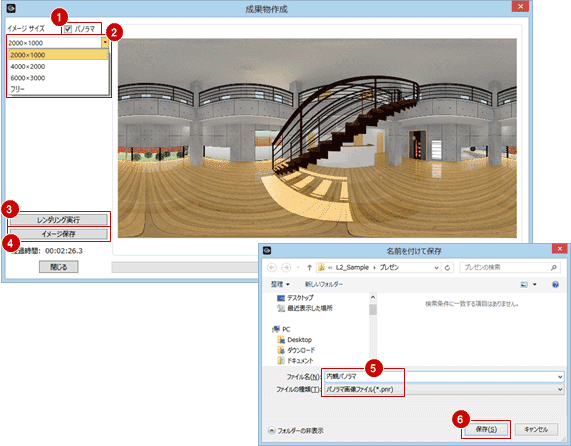Open the view options dropdown arrow

coord(535,284)
